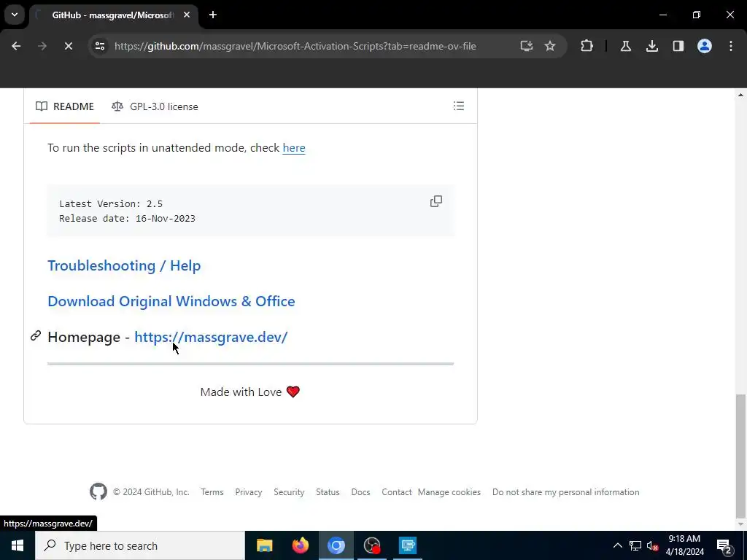This screenshot has height=560, width=747.
Task: Open OBS Studio from the taskbar
Action: pyautogui.click(x=371, y=545)
